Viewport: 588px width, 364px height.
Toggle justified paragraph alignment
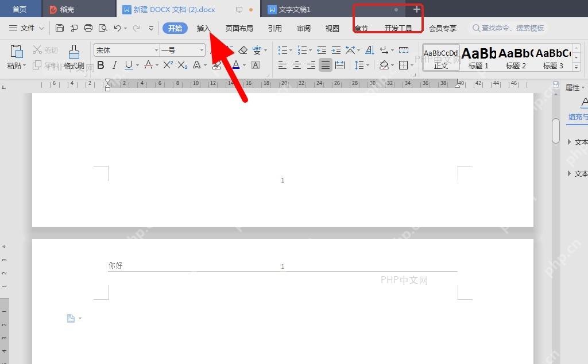click(325, 65)
